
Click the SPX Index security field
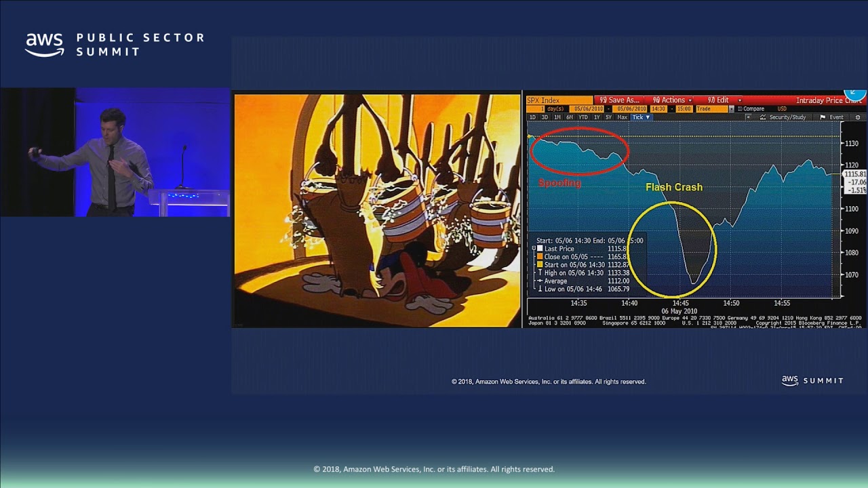tap(560, 100)
